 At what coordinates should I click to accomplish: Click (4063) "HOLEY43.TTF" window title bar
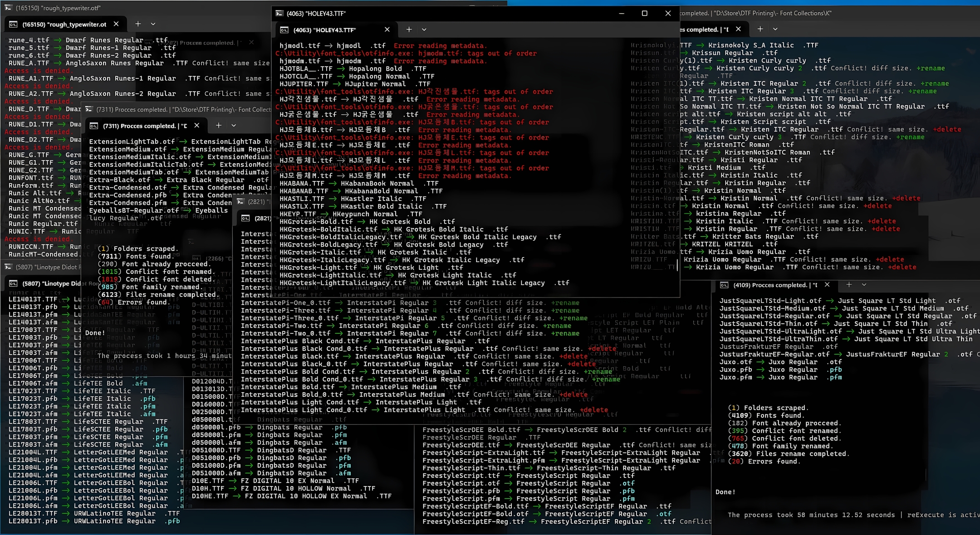pyautogui.click(x=454, y=14)
